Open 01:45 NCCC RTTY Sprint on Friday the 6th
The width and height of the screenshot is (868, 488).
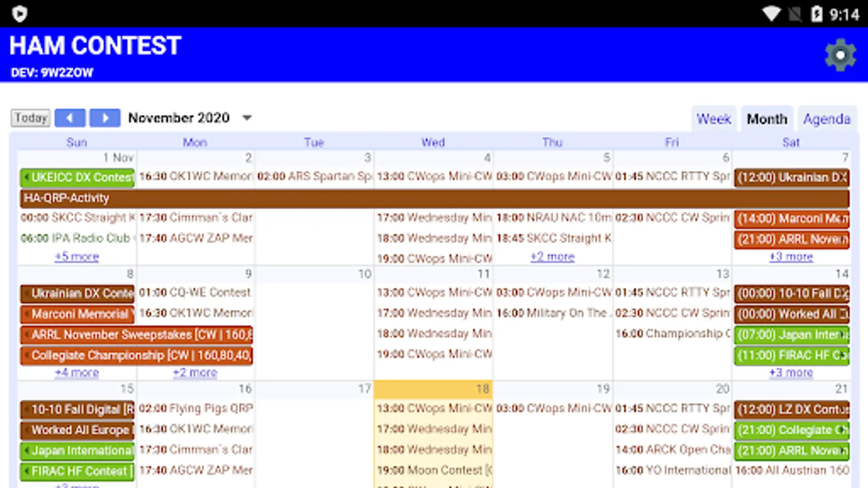click(x=673, y=176)
